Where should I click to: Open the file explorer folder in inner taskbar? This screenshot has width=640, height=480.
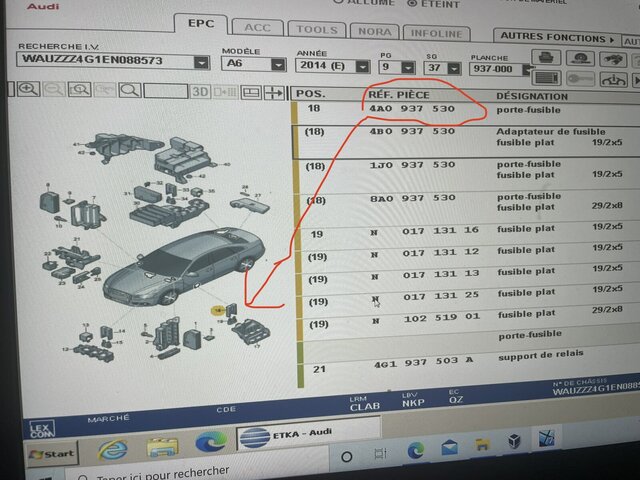[162, 448]
